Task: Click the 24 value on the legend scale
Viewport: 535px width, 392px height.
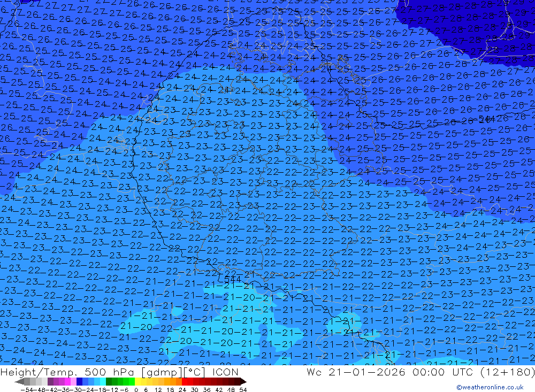Action: tap(182, 390)
